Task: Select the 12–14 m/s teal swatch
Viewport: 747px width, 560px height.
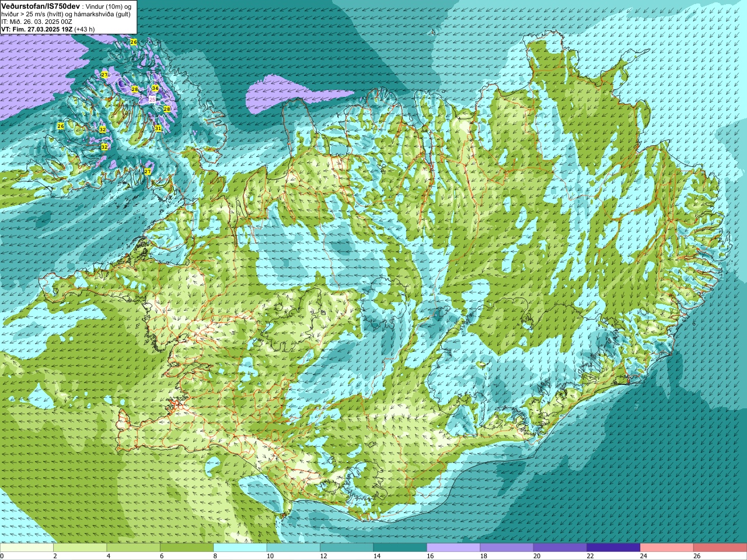Action: click(x=347, y=548)
